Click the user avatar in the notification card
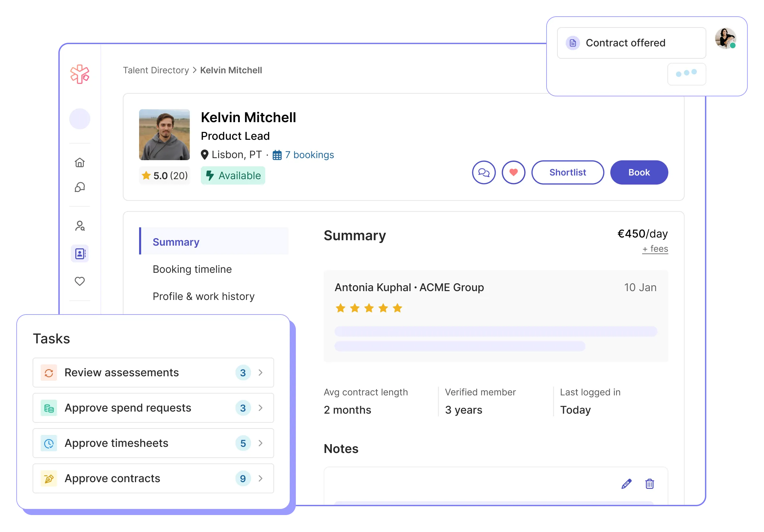764x532 pixels. point(725,38)
